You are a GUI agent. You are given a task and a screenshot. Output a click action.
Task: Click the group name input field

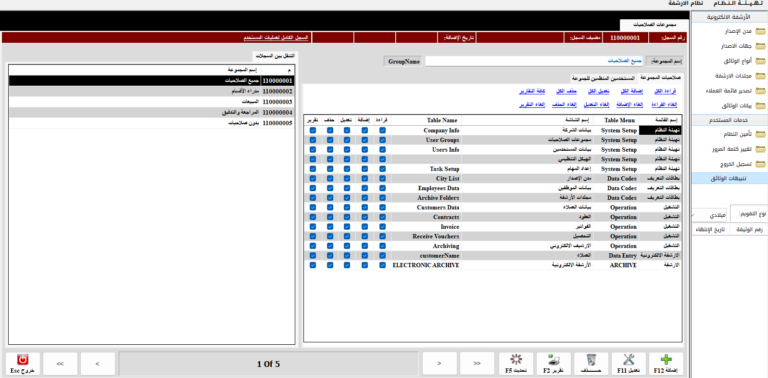pos(534,61)
